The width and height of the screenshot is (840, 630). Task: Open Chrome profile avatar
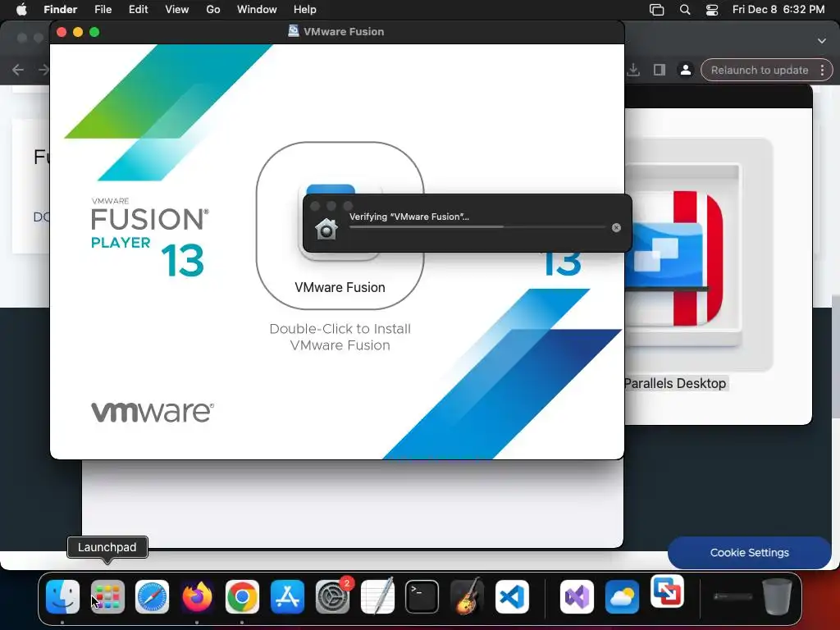[685, 71]
